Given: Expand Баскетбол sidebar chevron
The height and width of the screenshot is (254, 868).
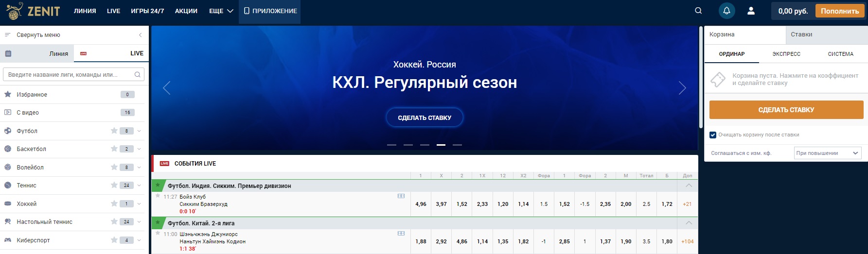Looking at the screenshot, I should point(139,149).
